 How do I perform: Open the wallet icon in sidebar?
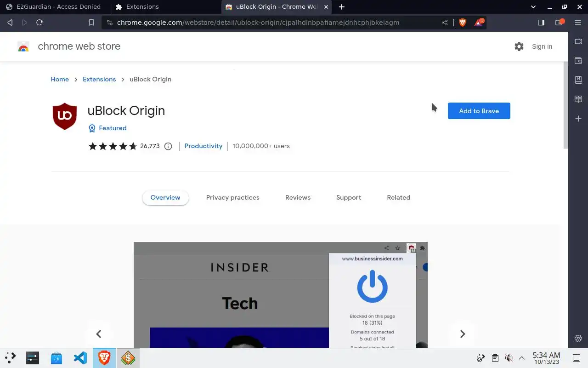point(578,61)
